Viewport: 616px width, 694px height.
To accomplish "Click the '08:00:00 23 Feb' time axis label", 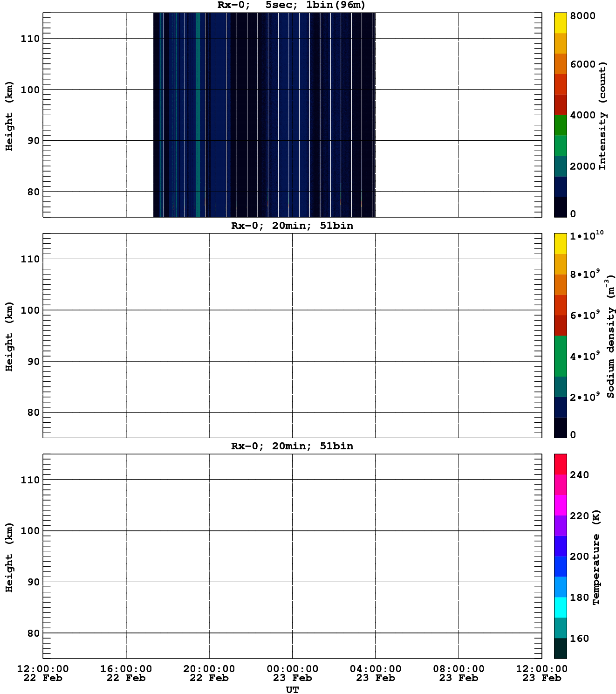I will tap(459, 673).
